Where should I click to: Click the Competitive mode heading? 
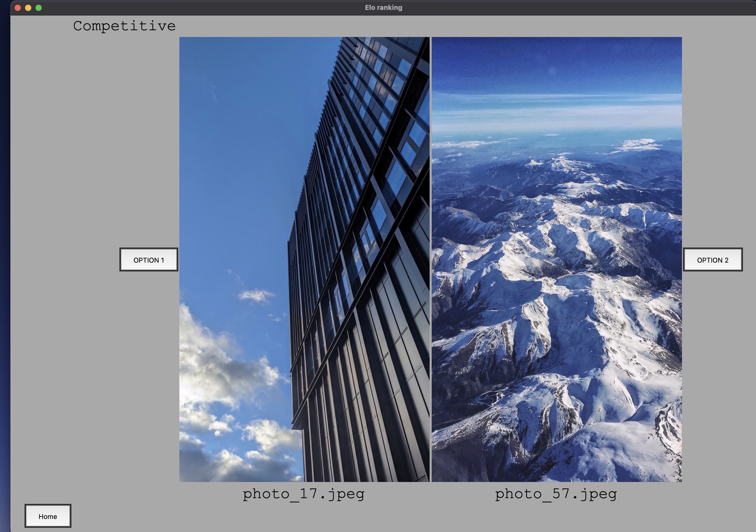click(x=124, y=26)
